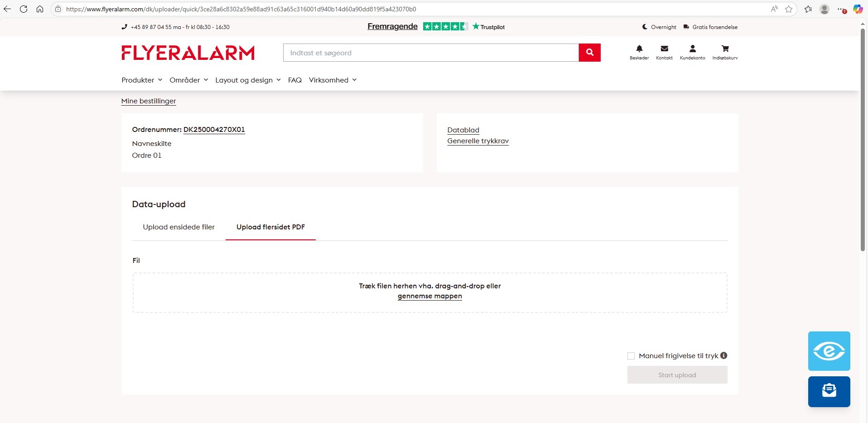The height and width of the screenshot is (423, 868).
Task: Click the FLYERALARM logo
Action: click(188, 53)
